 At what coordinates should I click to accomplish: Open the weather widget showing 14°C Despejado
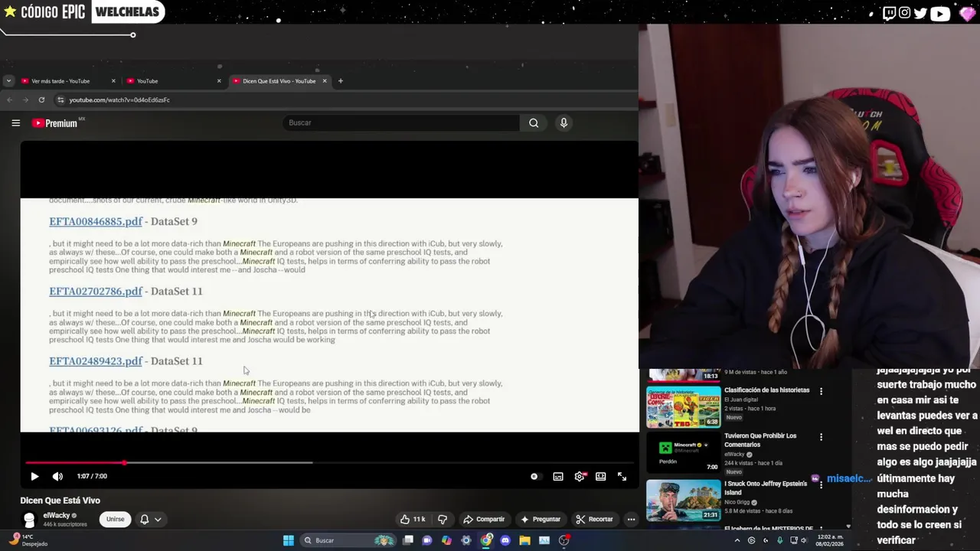(27, 540)
